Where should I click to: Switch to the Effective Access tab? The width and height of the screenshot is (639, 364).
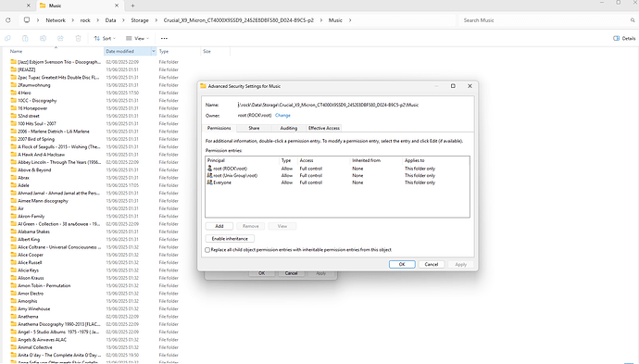pos(324,128)
